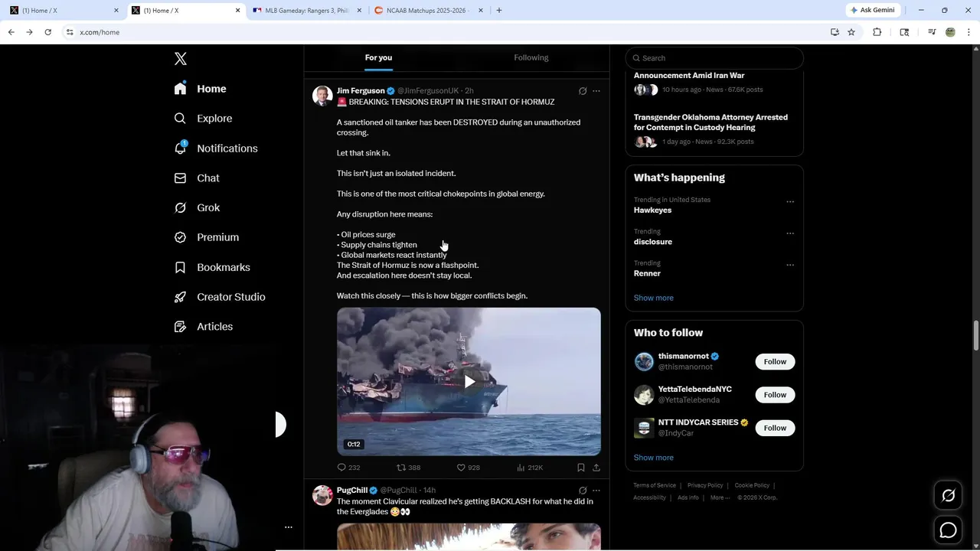Screen dimensions: 980x551
Task: Open webcam overlay three-dot options
Action: click(x=289, y=527)
